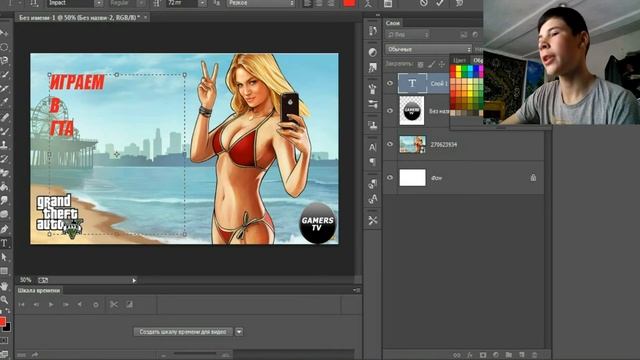This screenshot has height=360, width=640.
Task: Select the Path Selection arrow tool
Action: pos(4,257)
